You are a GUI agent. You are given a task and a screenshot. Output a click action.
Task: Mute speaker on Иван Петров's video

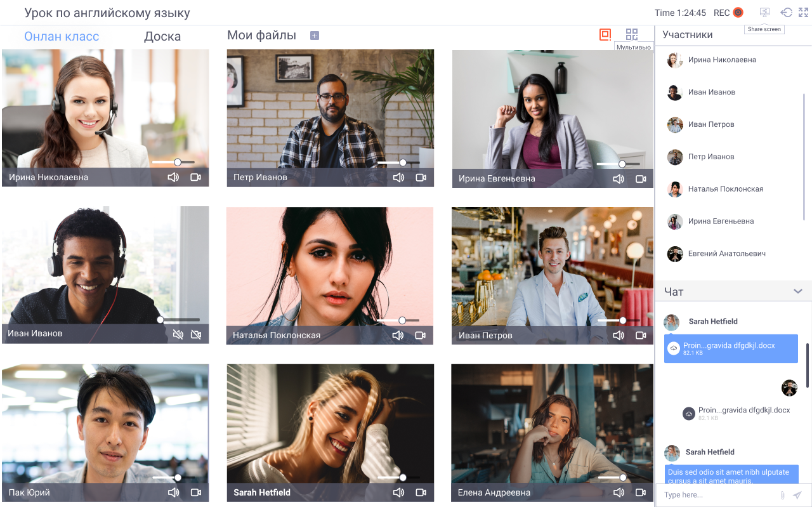(619, 335)
